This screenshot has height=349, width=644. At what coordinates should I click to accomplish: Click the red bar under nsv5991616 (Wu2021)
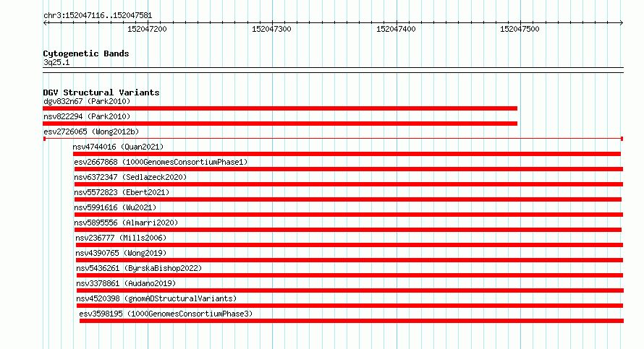click(x=349, y=215)
